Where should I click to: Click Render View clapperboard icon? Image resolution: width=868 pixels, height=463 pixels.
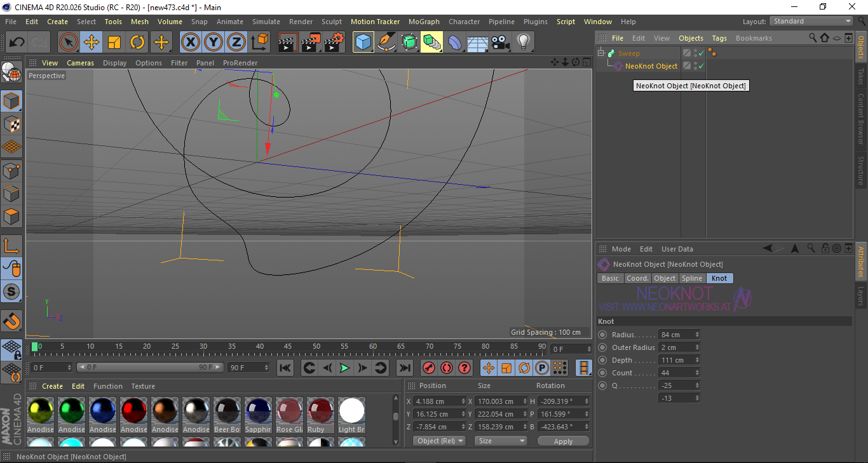point(288,43)
